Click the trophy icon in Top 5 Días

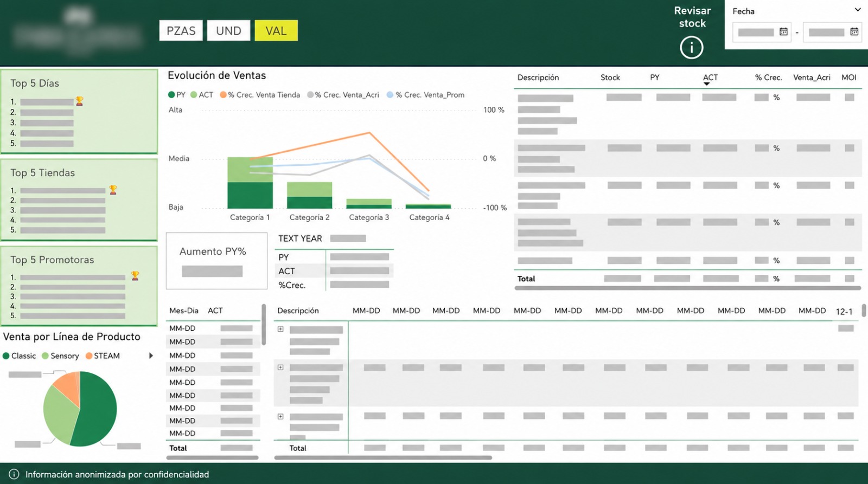click(x=80, y=101)
